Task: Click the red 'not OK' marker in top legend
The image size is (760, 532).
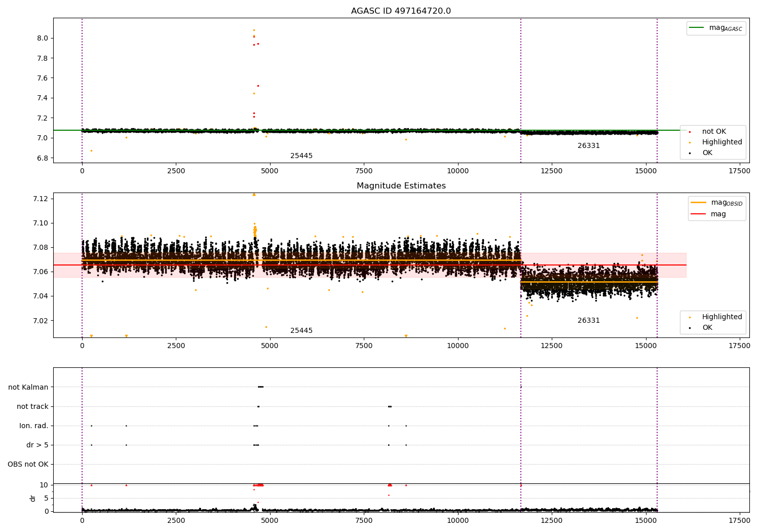Action: tap(690, 132)
